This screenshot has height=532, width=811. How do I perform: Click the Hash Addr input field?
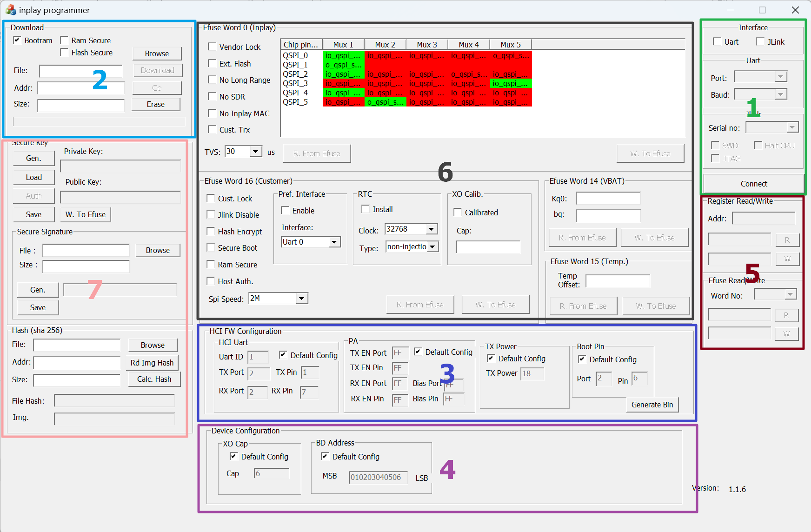coord(77,363)
